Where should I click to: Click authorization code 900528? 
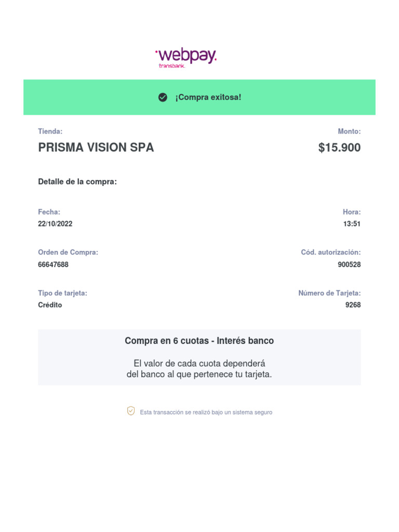pos(349,264)
